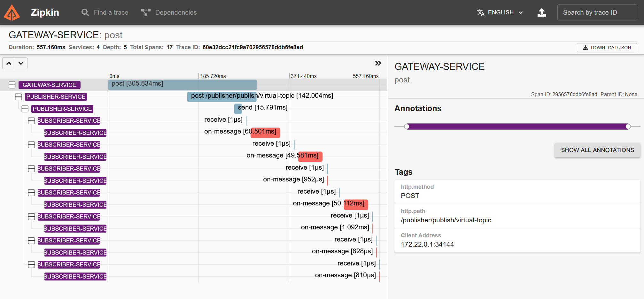Show all annotations
644x299 pixels.
pos(597,150)
